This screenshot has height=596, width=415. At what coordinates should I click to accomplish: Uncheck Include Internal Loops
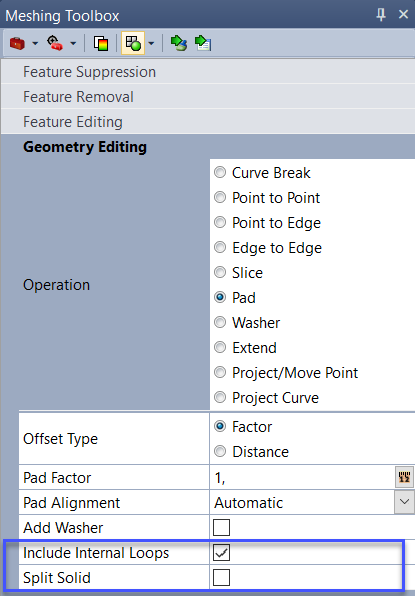[x=221, y=552]
